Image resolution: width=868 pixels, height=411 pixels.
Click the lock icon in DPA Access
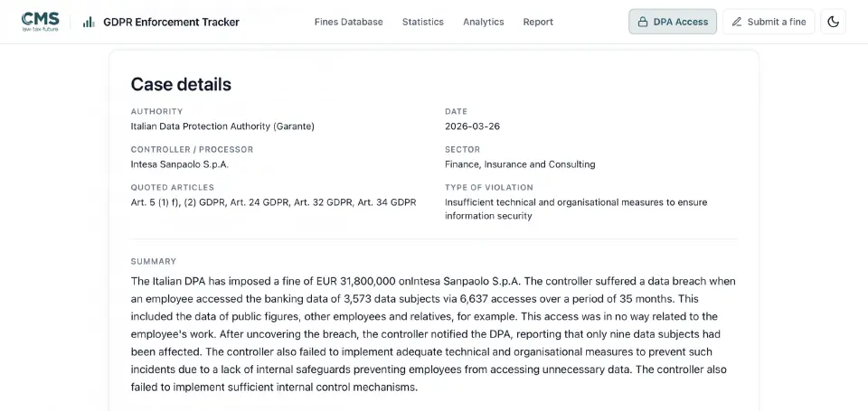(643, 22)
